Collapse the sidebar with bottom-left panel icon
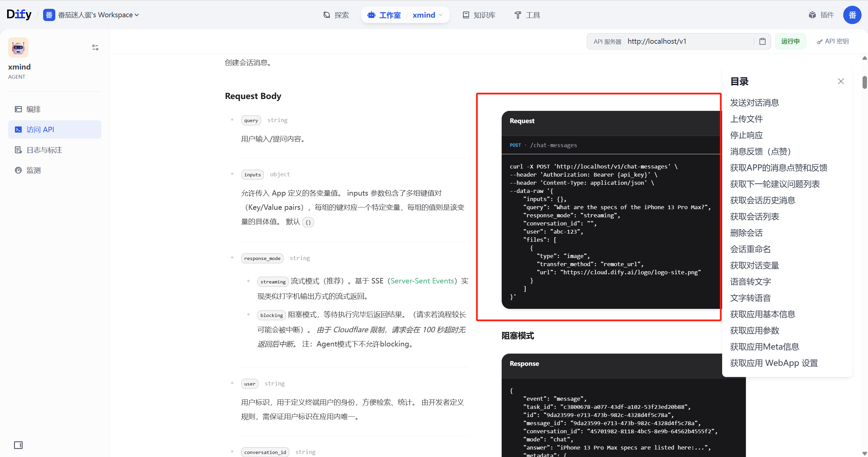 18,445
